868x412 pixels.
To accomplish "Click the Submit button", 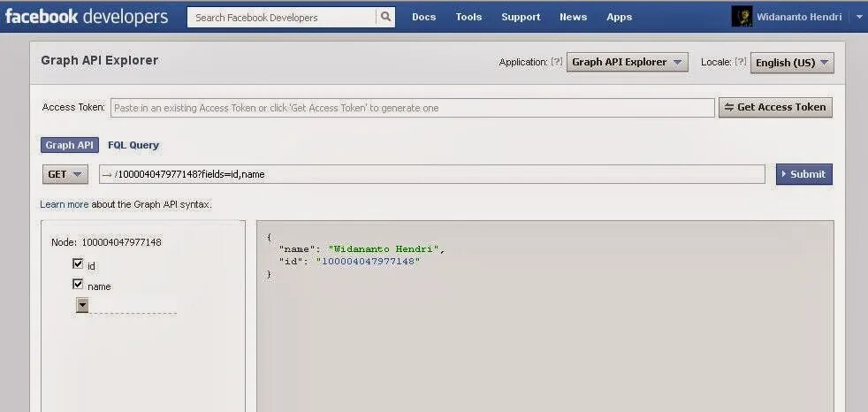I will point(804,174).
